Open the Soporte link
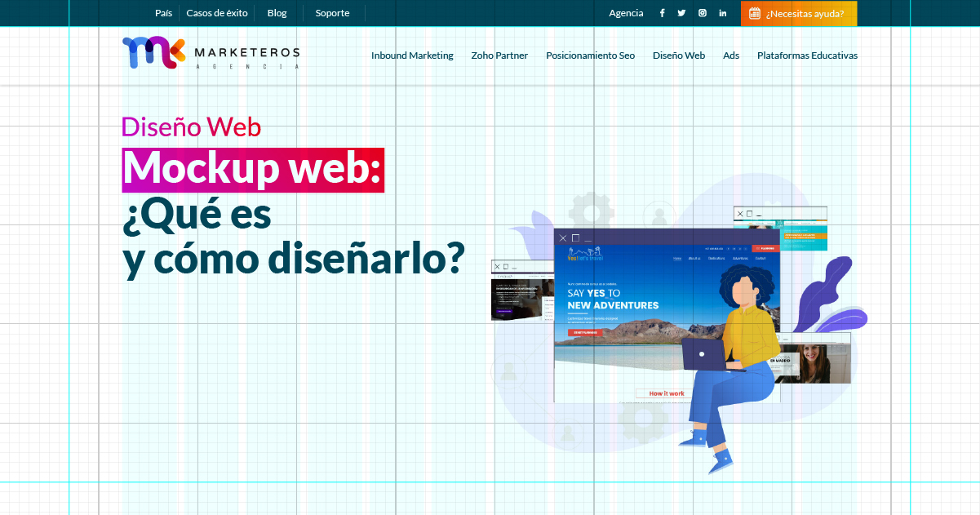The width and height of the screenshot is (980, 515). (x=332, y=12)
